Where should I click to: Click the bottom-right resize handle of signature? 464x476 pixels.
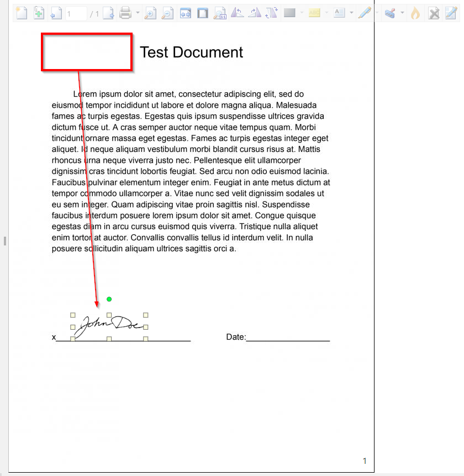(x=146, y=339)
